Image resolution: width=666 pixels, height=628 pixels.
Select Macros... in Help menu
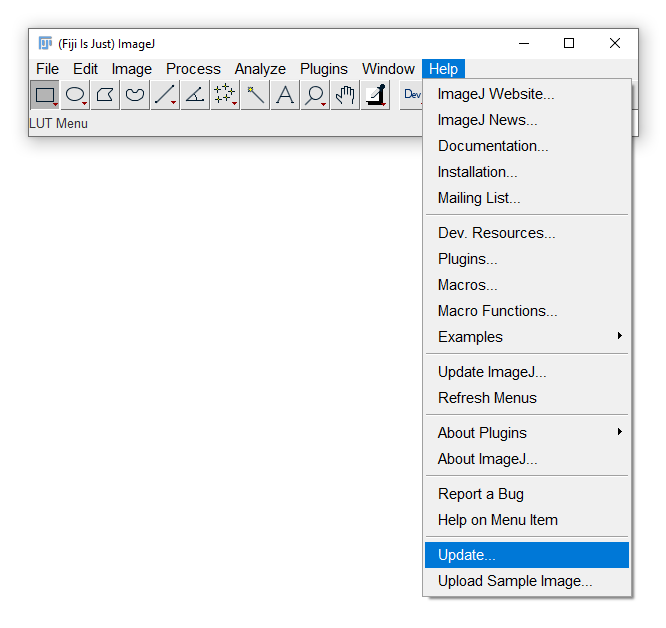tap(527, 284)
